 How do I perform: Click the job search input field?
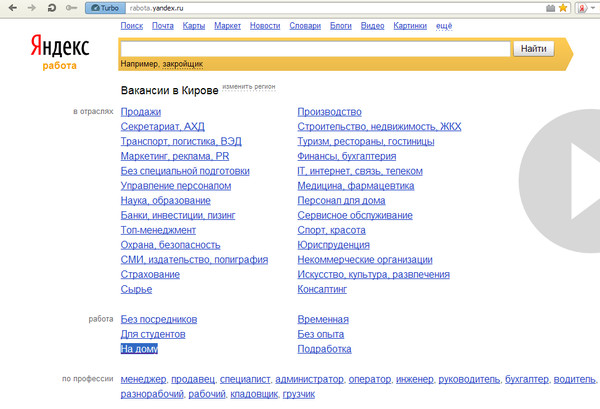point(315,49)
